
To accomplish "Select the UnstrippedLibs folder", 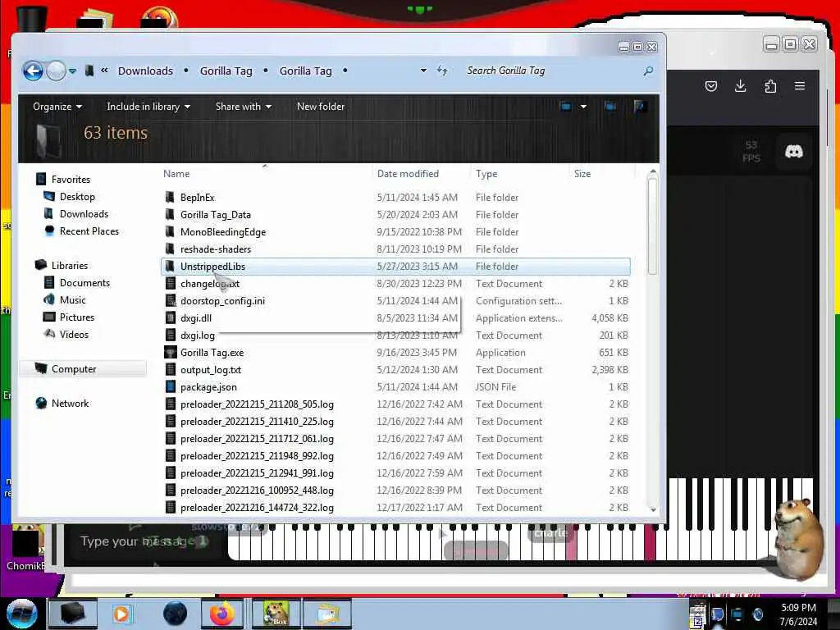I will [395, 267].
